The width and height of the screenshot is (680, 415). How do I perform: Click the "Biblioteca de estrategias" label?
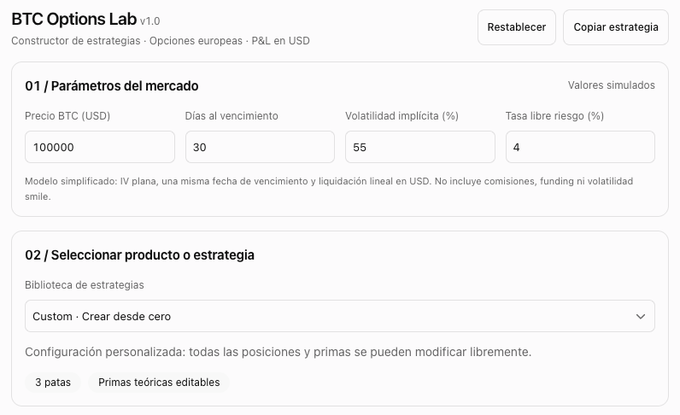(84, 285)
